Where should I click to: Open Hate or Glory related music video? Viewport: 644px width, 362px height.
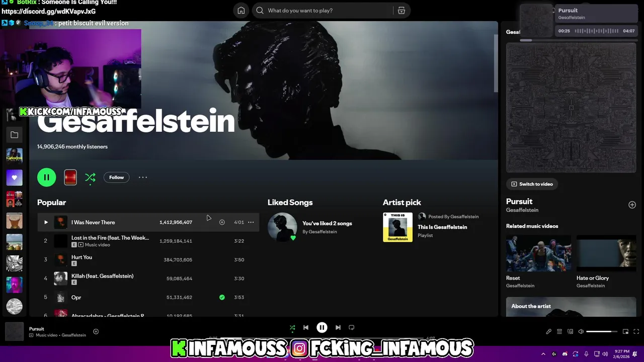tap(606, 262)
